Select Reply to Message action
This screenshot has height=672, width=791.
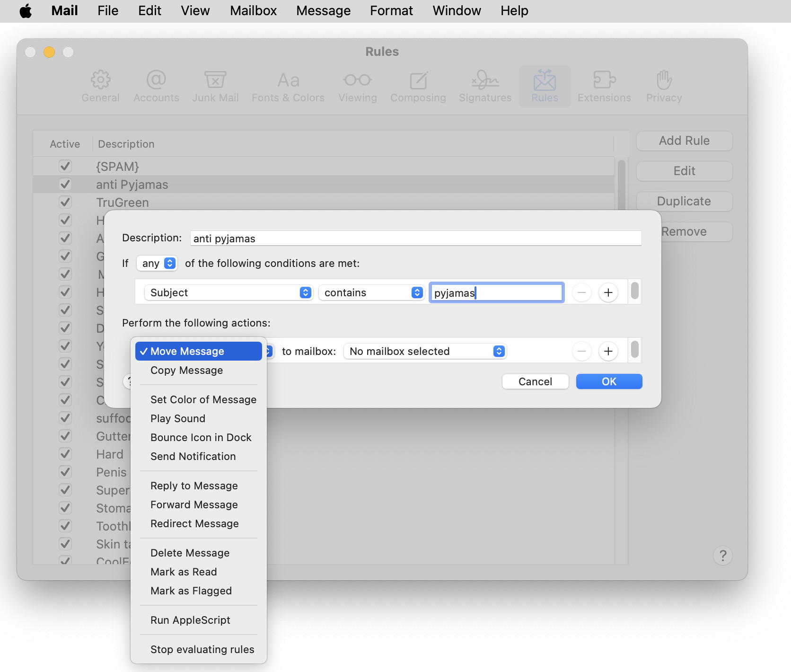coord(199,486)
